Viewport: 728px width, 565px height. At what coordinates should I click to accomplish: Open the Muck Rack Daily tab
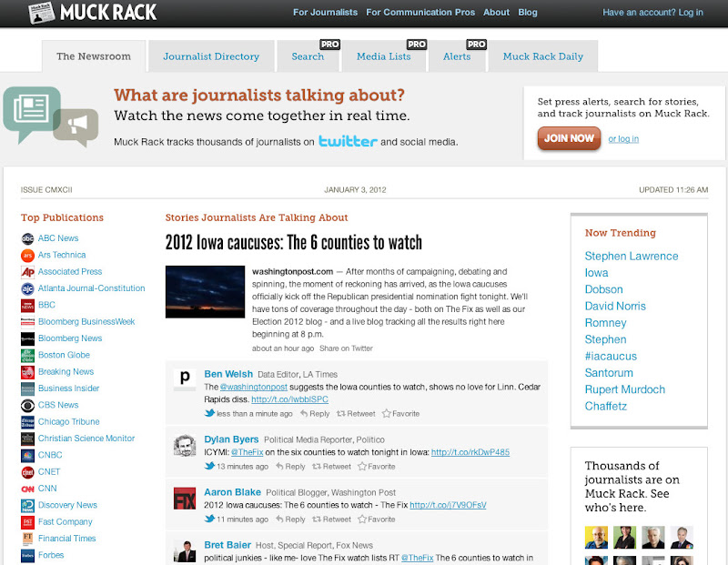(x=542, y=56)
